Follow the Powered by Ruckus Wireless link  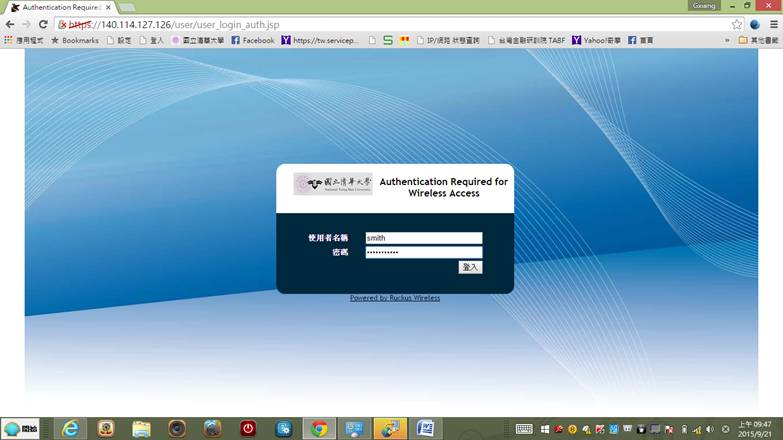coord(395,298)
